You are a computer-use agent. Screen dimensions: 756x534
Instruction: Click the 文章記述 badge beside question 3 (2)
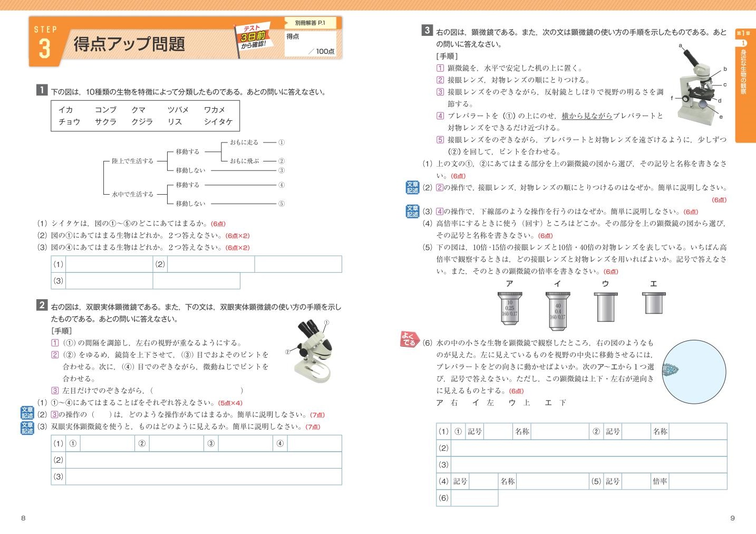(x=413, y=187)
